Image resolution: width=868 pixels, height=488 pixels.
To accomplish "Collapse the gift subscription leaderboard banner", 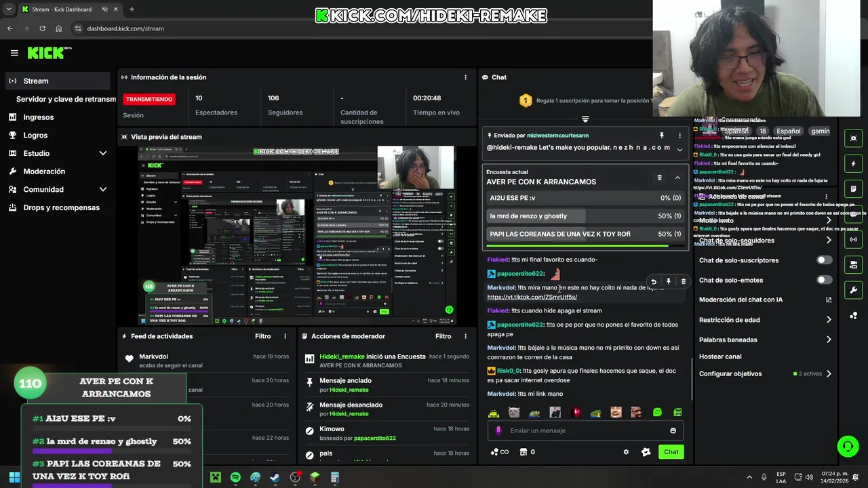I will pyautogui.click(x=585, y=119).
